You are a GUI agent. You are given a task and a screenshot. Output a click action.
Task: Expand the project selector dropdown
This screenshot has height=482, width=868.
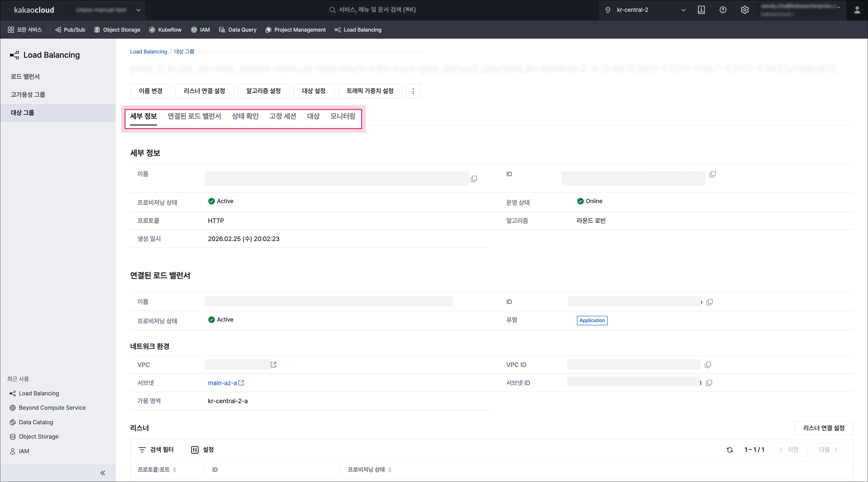138,10
